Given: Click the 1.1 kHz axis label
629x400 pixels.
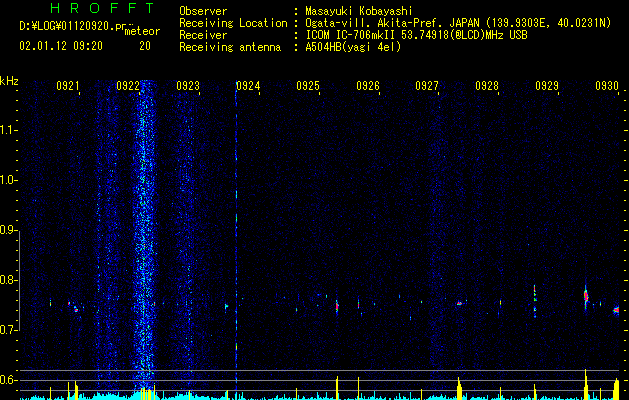Looking at the screenshot, I should click(9, 130).
